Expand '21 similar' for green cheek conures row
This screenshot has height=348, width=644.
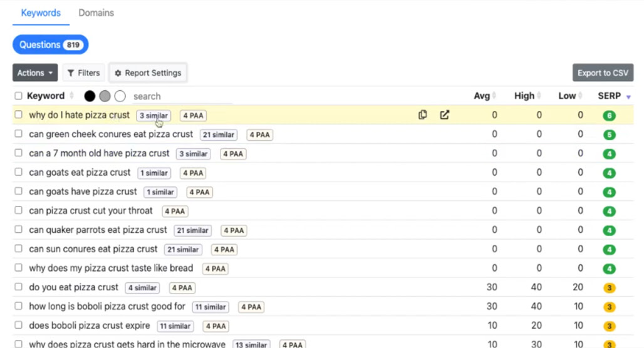coord(219,135)
